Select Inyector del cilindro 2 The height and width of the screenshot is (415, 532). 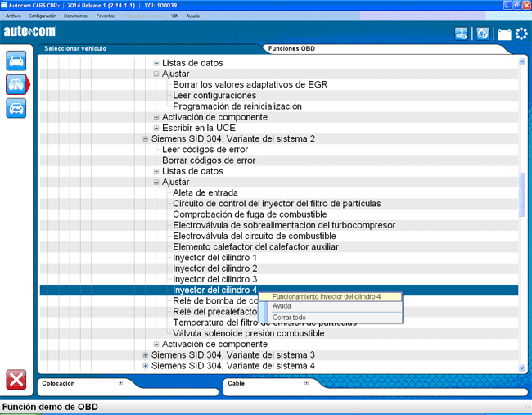[214, 268]
